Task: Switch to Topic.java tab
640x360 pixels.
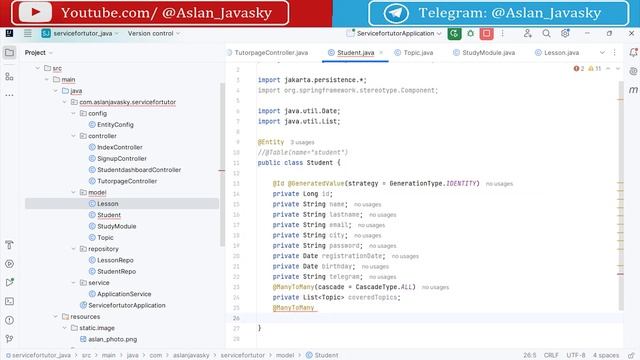Action: 414,53
